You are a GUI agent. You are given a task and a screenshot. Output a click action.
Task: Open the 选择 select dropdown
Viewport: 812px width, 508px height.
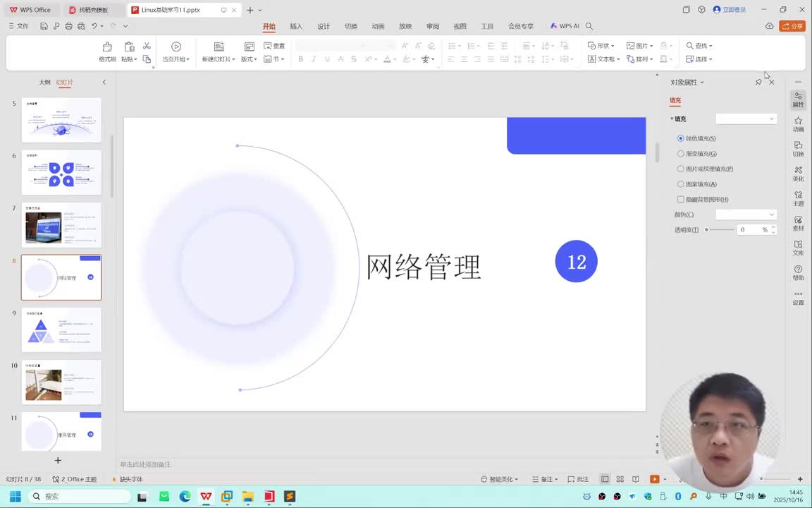click(699, 59)
